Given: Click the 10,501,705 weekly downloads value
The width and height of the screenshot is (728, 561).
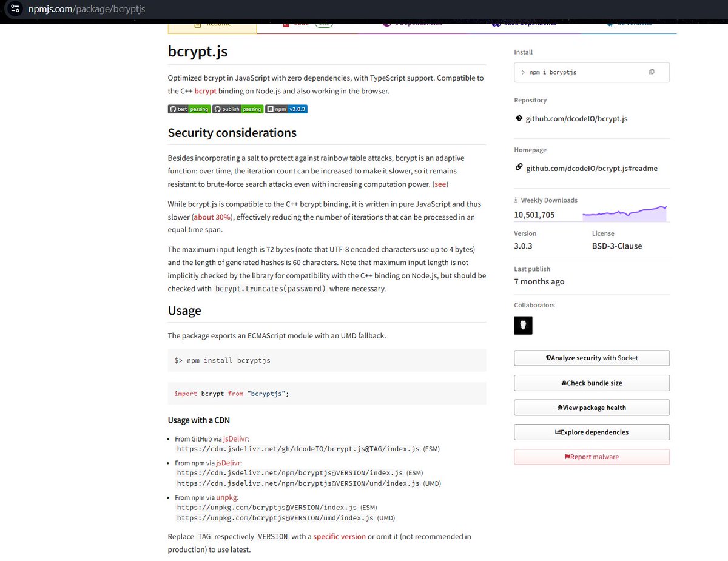Looking at the screenshot, I should [534, 215].
